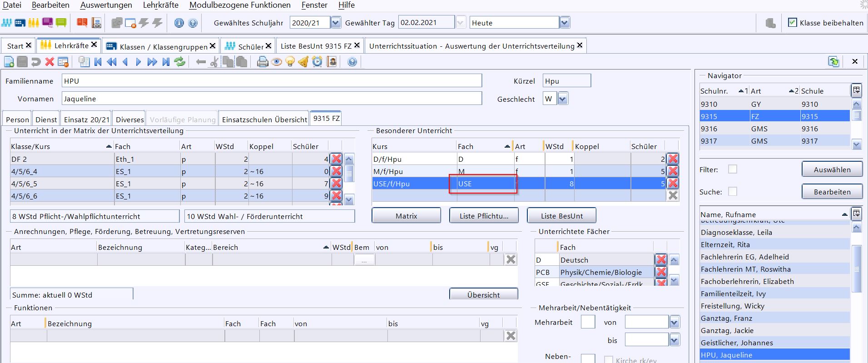Click the alarm clock icon

tap(317, 62)
